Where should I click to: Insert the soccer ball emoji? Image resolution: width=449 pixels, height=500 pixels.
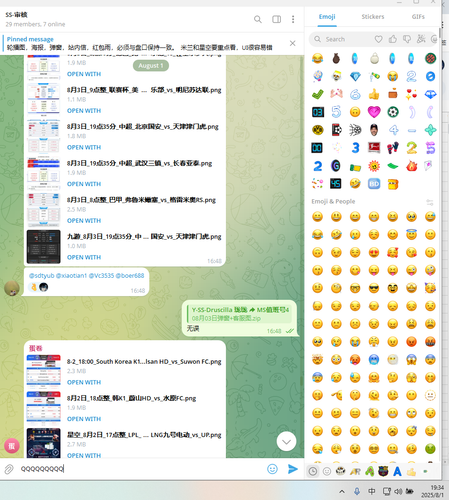(393, 112)
